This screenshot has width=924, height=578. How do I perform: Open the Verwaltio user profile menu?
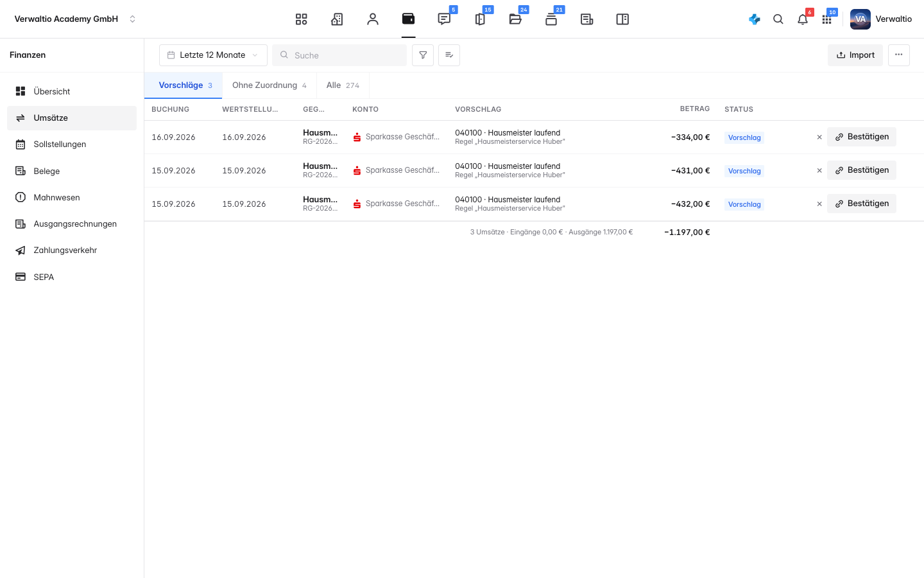tap(881, 19)
